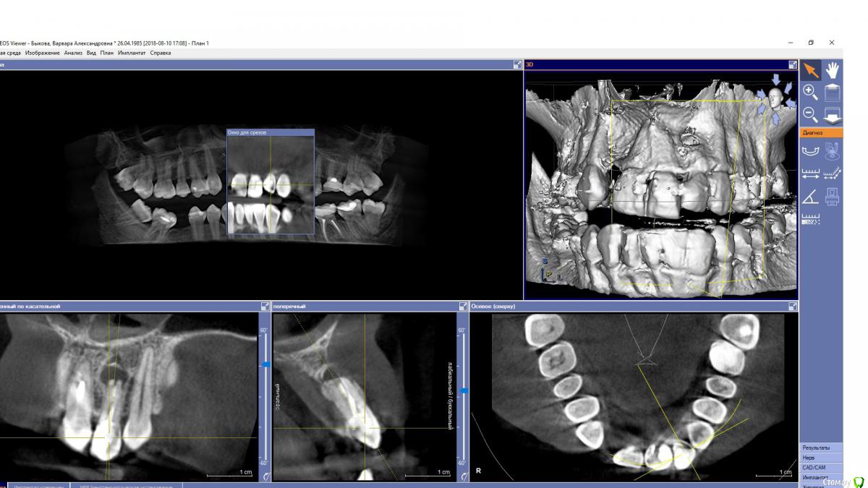Click the zoom out magnifier icon
Screen dimensions: 868x488
pos(811,114)
